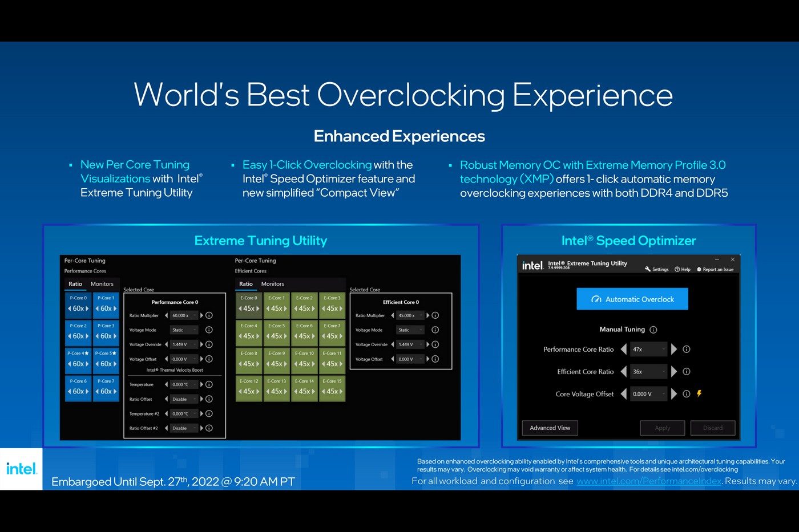The width and height of the screenshot is (799, 532).
Task: Open info for Efficient Core Voltage Override
Action: click(x=435, y=344)
